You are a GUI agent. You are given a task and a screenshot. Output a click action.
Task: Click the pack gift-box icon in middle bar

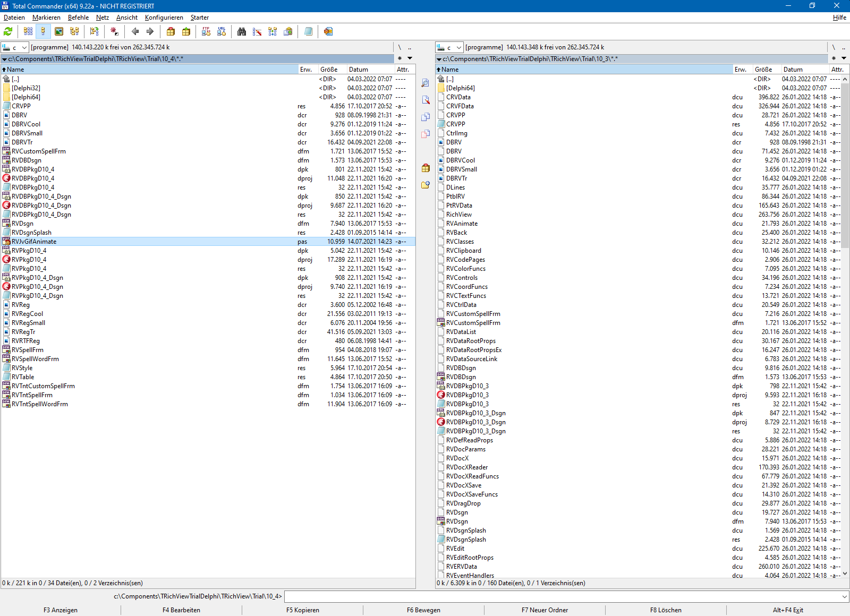point(426,168)
